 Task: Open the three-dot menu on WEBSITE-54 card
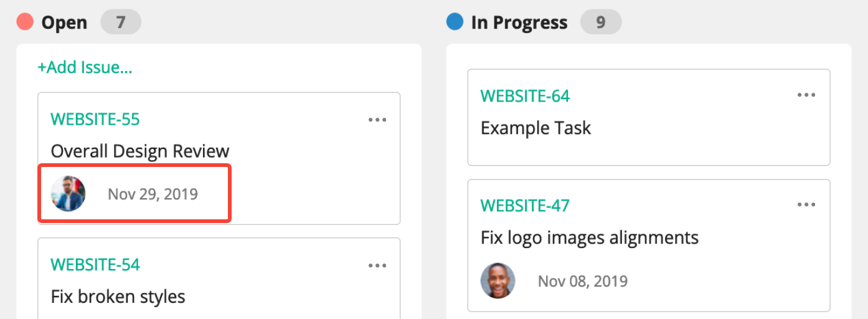tap(377, 266)
